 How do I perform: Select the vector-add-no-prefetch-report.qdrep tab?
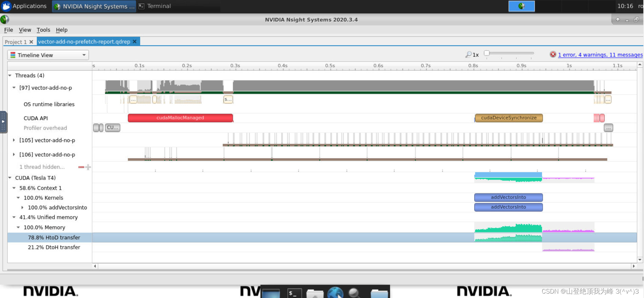(84, 42)
